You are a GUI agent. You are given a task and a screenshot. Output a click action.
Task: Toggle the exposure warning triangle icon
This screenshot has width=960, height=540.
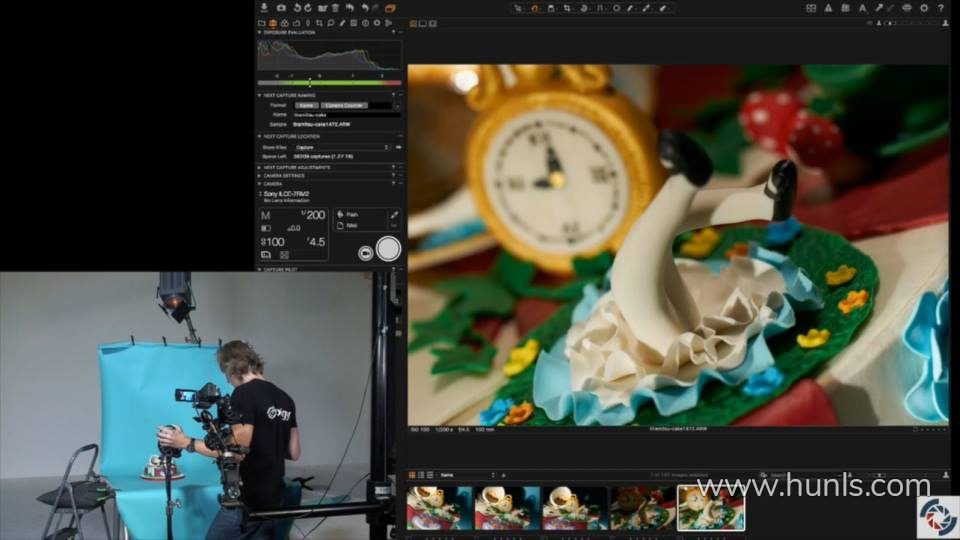tap(828, 8)
